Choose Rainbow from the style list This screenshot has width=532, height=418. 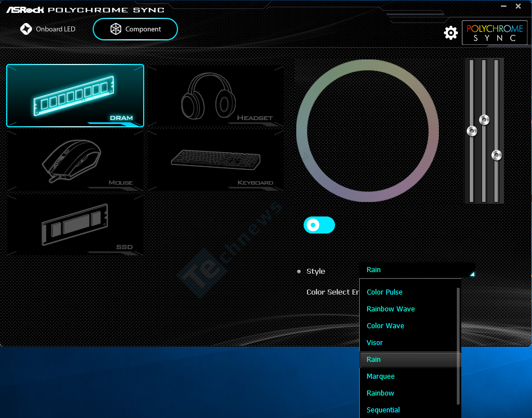[409, 393]
